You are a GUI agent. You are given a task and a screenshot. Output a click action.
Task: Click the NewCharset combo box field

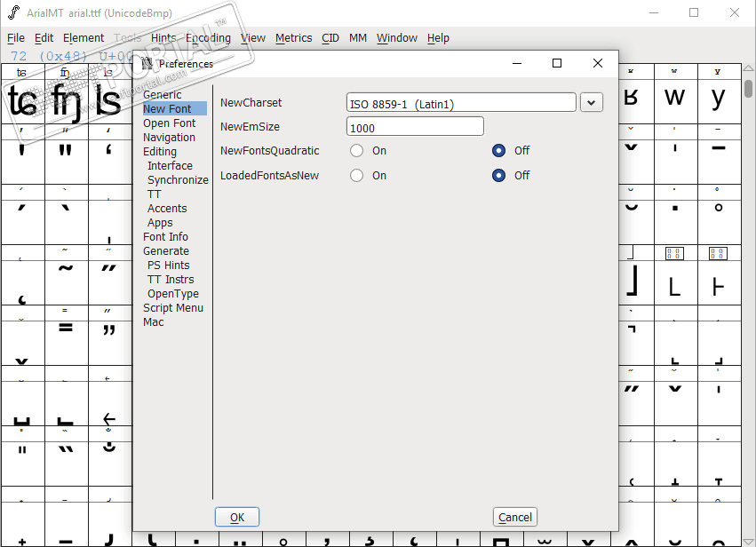coord(461,103)
